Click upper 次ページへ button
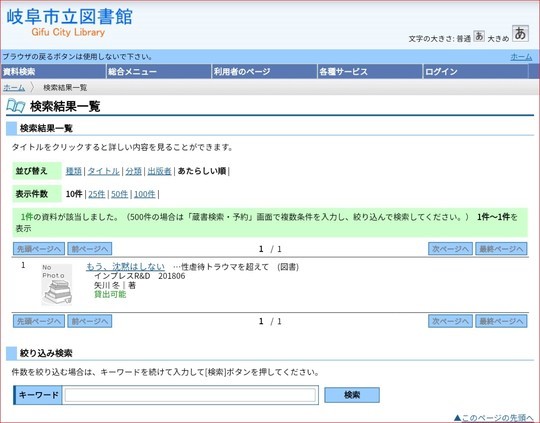Screen dimensions: 540x423 (x=450, y=249)
